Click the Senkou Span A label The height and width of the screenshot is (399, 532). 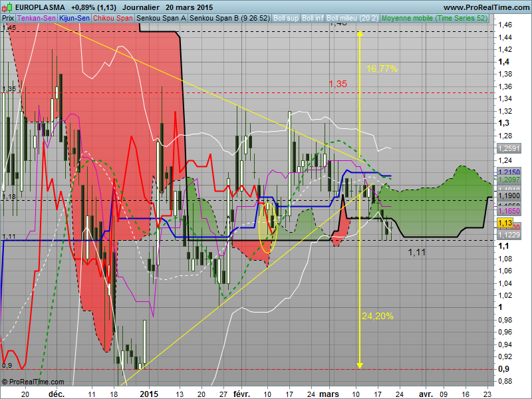click(x=161, y=18)
